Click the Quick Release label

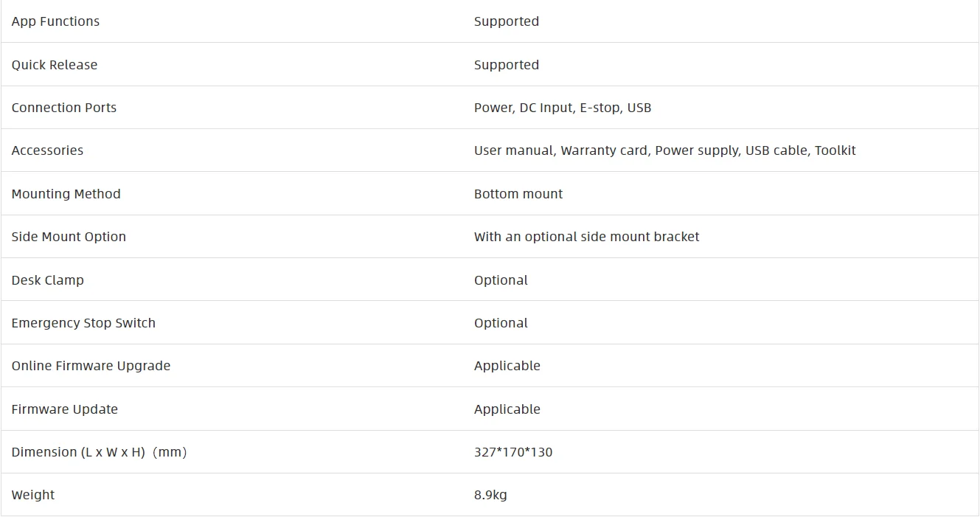tap(55, 65)
